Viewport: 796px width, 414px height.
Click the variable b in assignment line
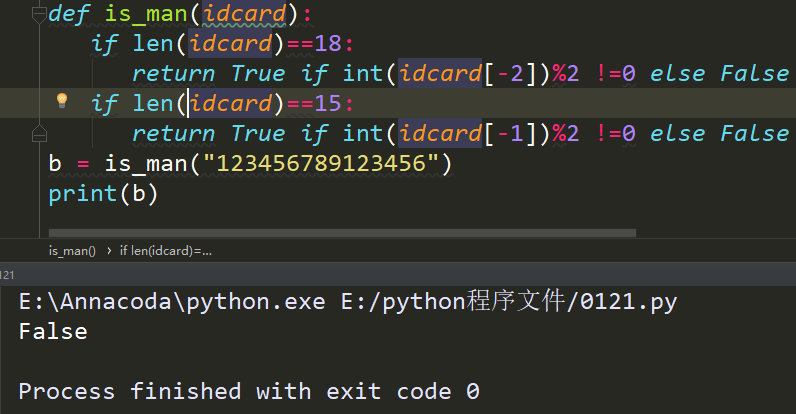pos(55,163)
